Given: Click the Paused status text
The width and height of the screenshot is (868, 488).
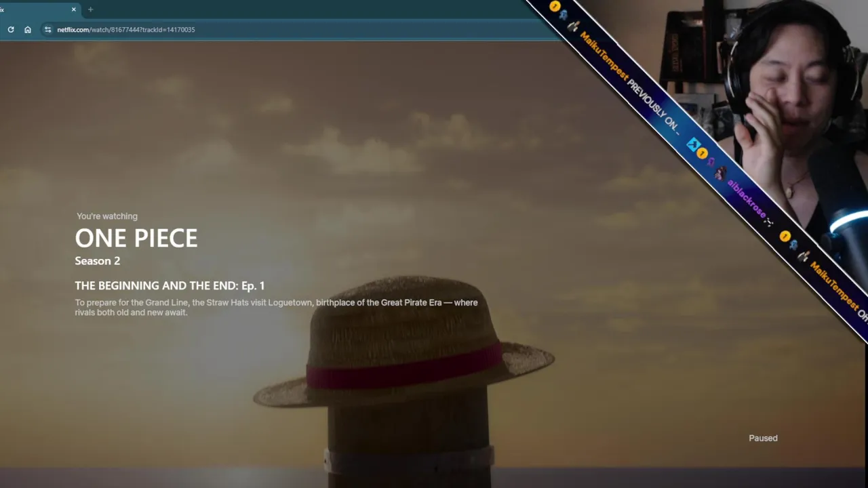Looking at the screenshot, I should point(763,438).
